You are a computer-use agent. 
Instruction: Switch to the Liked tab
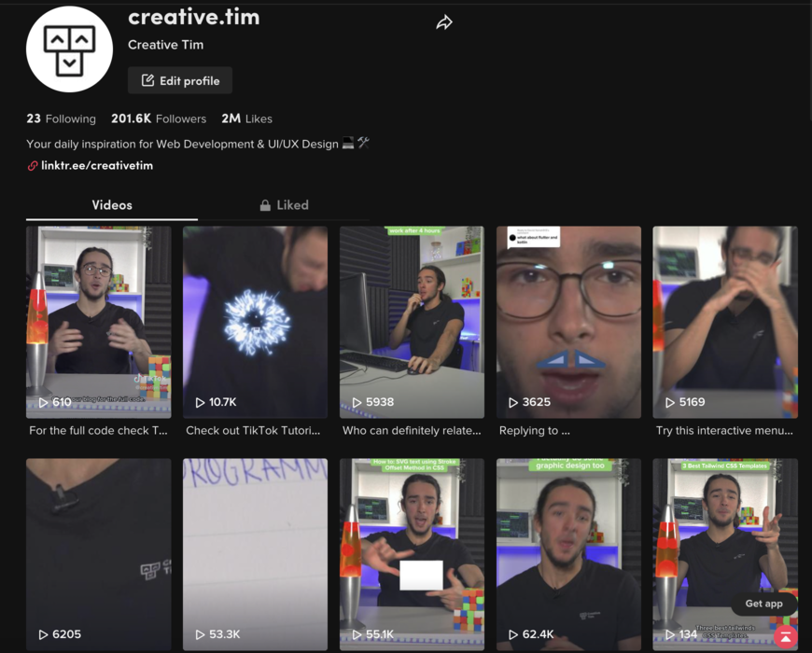284,205
